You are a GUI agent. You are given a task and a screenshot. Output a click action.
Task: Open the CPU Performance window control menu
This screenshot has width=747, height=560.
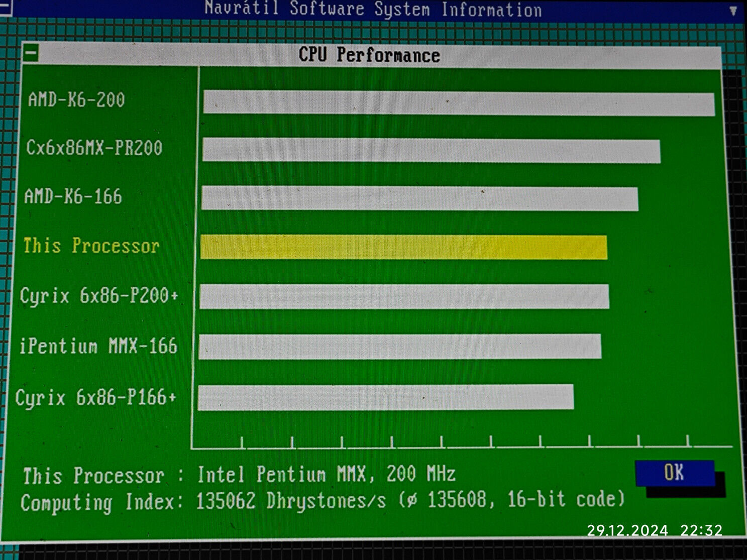pos(31,53)
